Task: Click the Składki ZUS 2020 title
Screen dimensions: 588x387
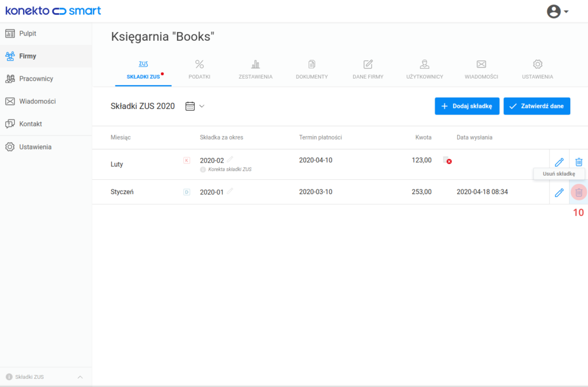Action: [143, 106]
